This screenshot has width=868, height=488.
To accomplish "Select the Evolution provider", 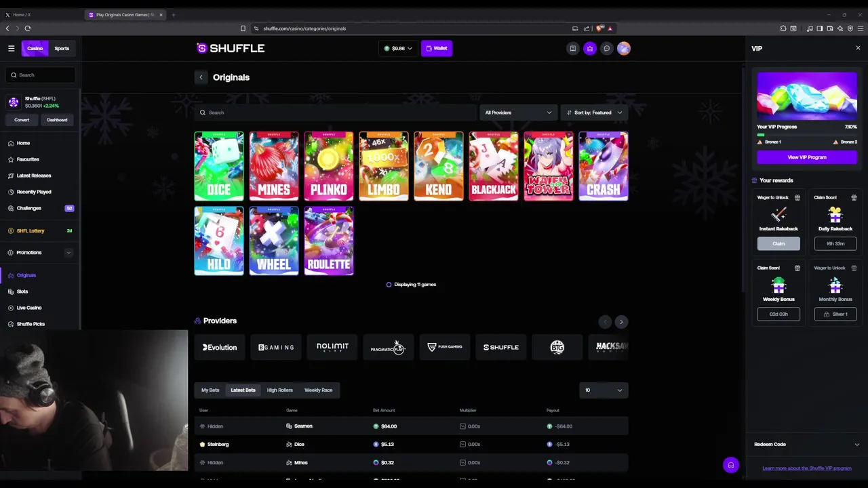I will (x=220, y=347).
